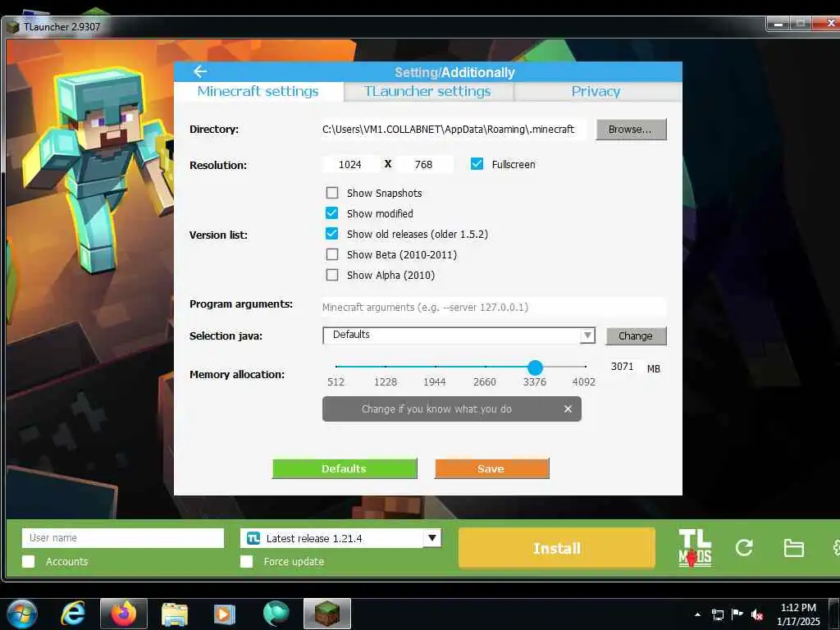This screenshot has width=840, height=630.
Task: Open Windows Explorer from taskbar
Action: point(175,614)
